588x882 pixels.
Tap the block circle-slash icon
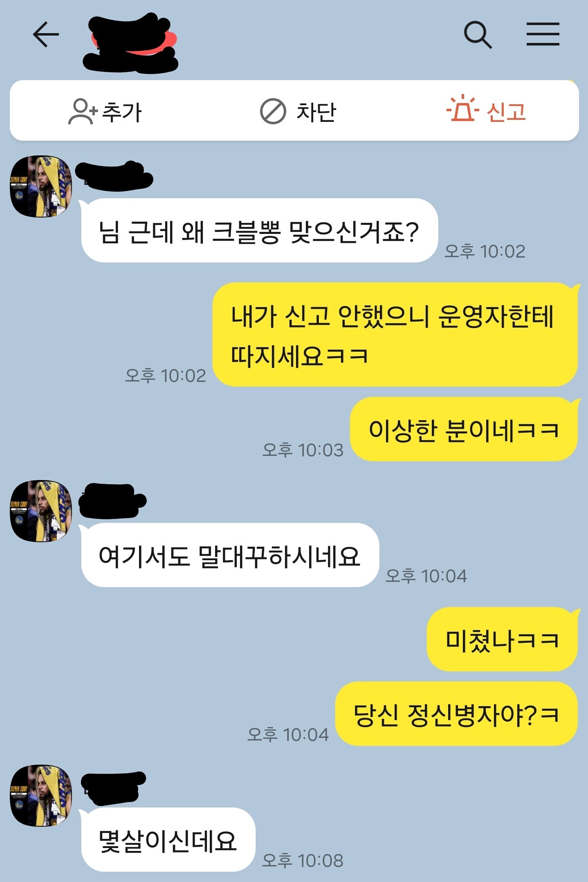273,111
